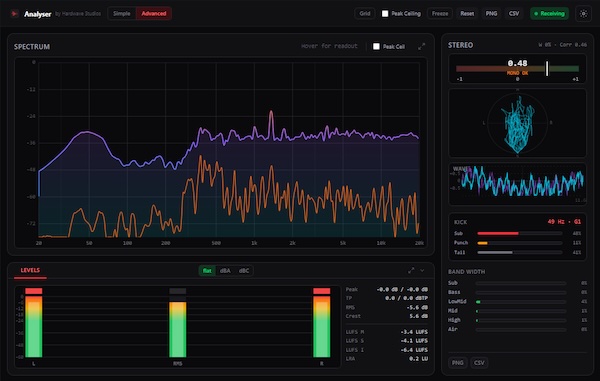The height and width of the screenshot is (381, 600).
Task: Click the BAND WIDTH heading
Action: [466, 272]
